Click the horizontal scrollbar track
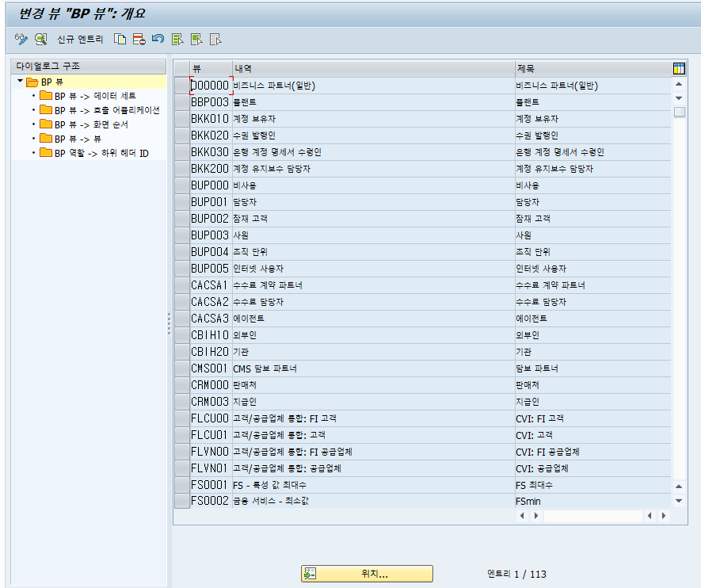This screenshot has height=588, width=701. coord(592,516)
